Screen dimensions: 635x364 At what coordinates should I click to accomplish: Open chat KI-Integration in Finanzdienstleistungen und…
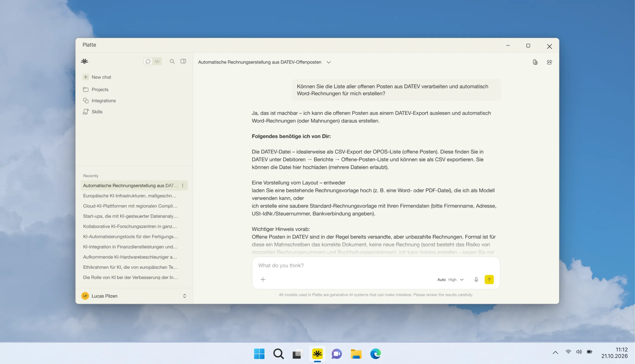130,247
